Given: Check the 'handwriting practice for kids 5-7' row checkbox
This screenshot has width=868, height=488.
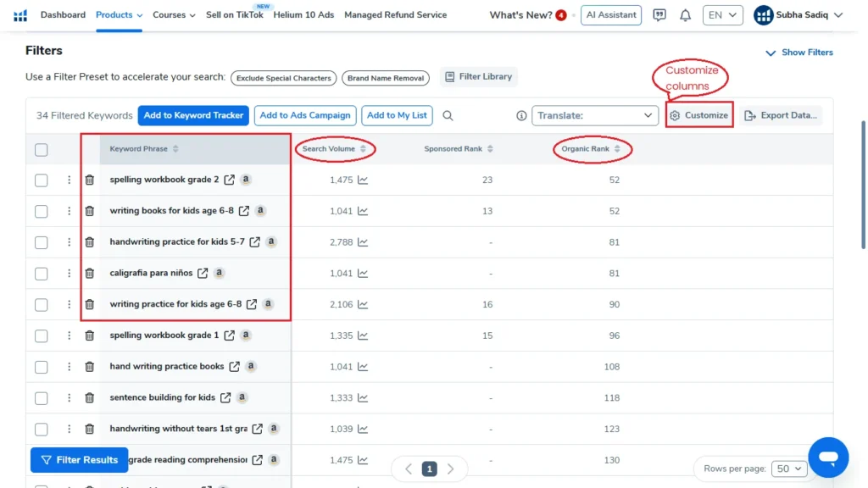Looking at the screenshot, I should click(41, 241).
